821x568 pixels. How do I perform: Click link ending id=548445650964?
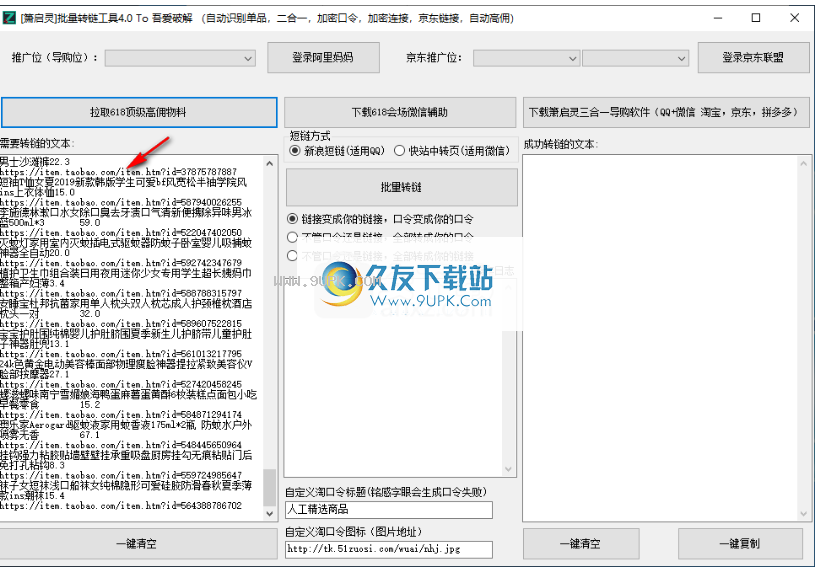coord(121,445)
